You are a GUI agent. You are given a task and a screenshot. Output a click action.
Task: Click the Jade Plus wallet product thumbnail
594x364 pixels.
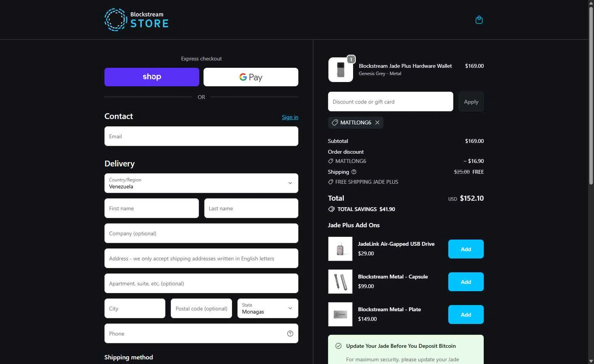pyautogui.click(x=341, y=70)
